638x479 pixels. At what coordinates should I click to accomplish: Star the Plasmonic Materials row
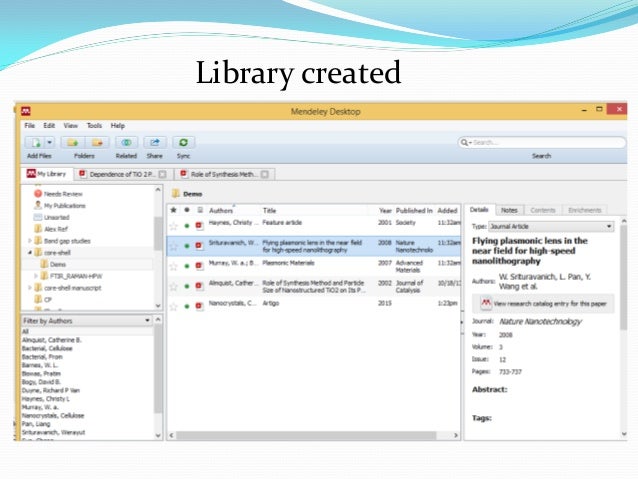click(173, 266)
